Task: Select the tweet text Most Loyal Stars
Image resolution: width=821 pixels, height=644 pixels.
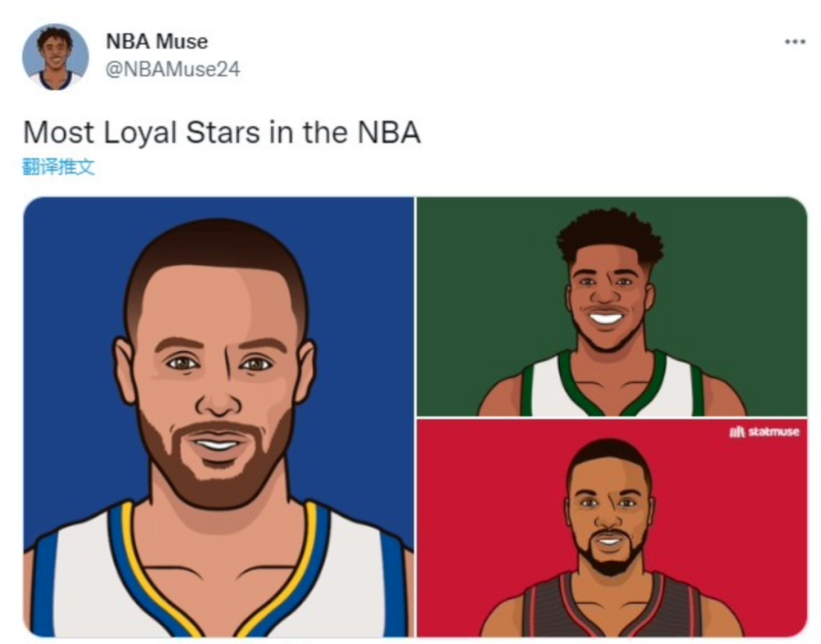Action: click(x=141, y=133)
